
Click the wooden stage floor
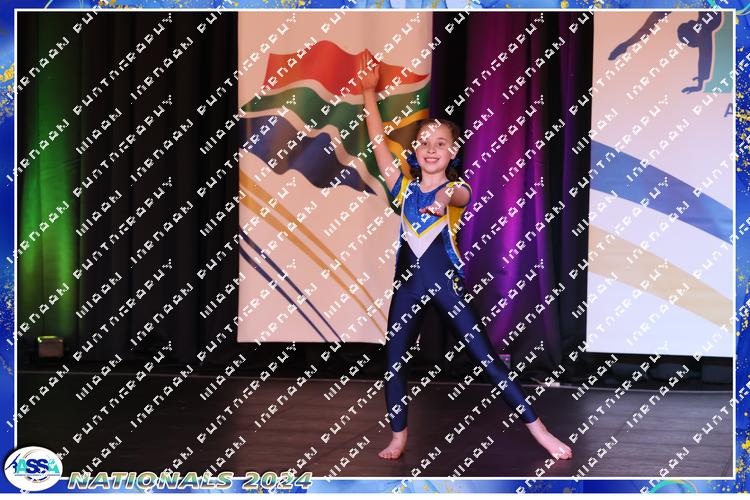pos(250,420)
